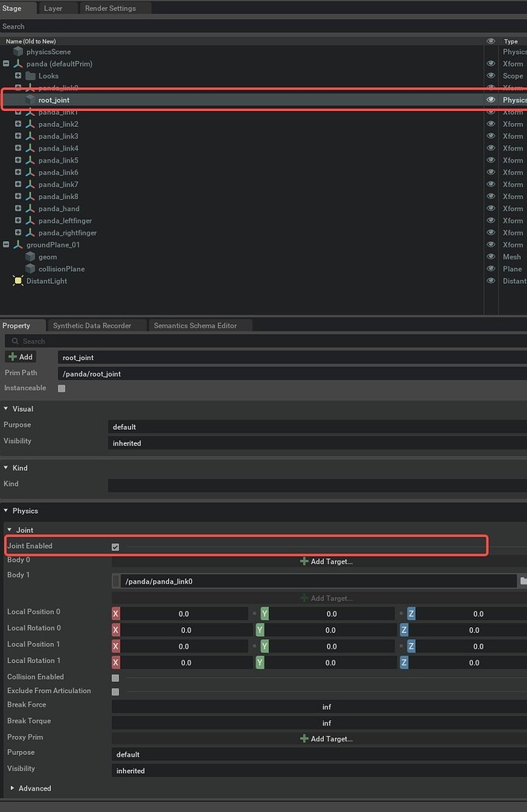Click the search magnifier in the Property panel
Image resolution: width=527 pixels, height=812 pixels.
[x=17, y=340]
